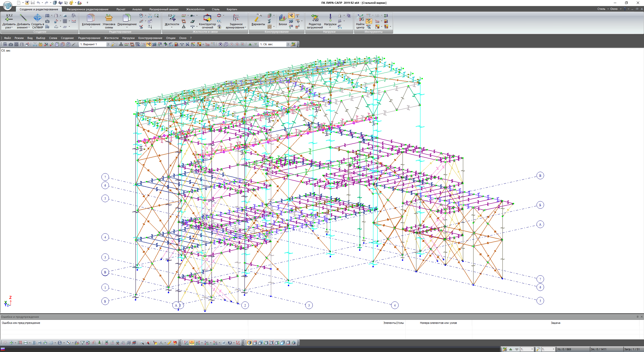Switch to the Расчет ribbon tab
Screen dimensions: 644x352
pos(121,9)
